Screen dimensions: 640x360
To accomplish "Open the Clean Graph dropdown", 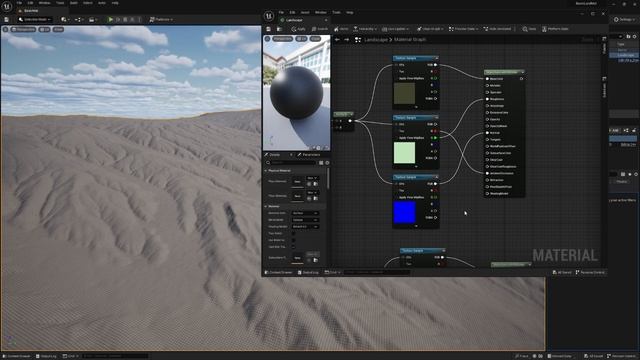I will pos(431,29).
